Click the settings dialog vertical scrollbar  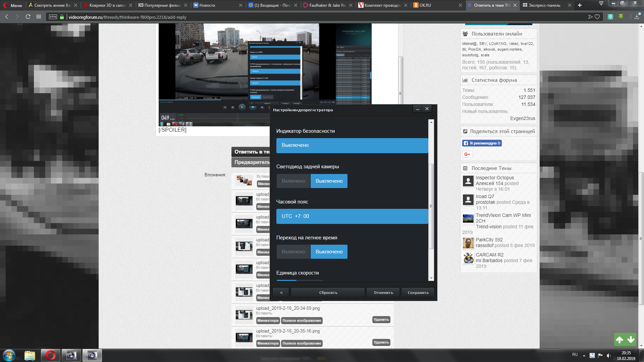click(431, 206)
